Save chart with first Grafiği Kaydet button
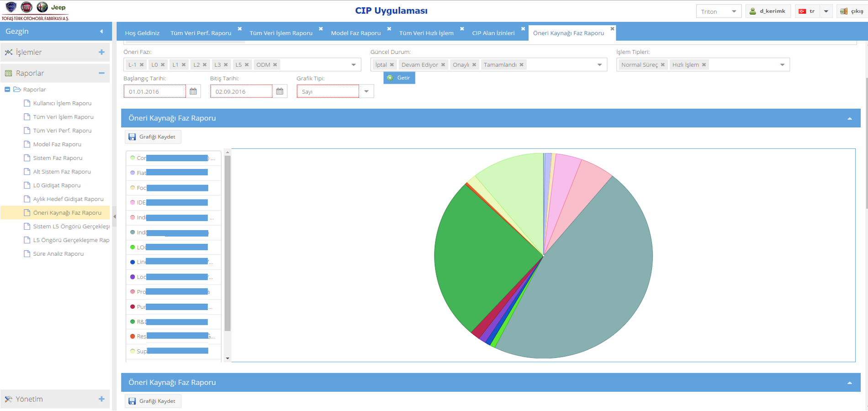 pos(153,137)
